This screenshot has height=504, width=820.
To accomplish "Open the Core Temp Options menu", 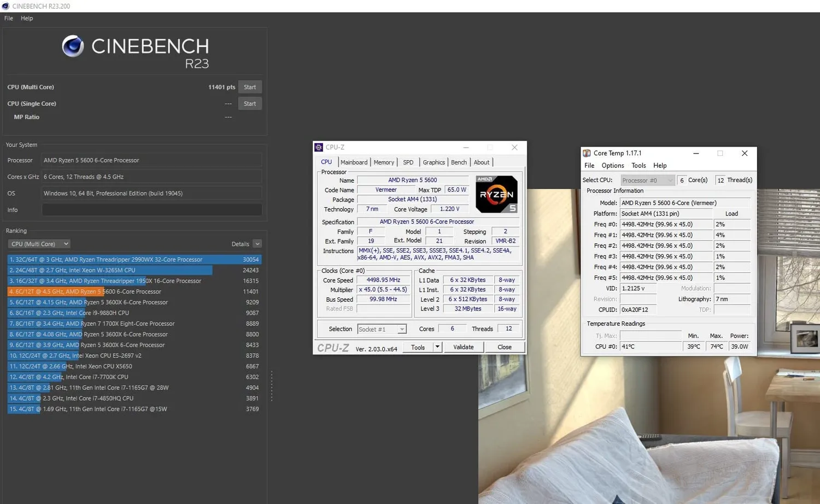I will (x=613, y=166).
